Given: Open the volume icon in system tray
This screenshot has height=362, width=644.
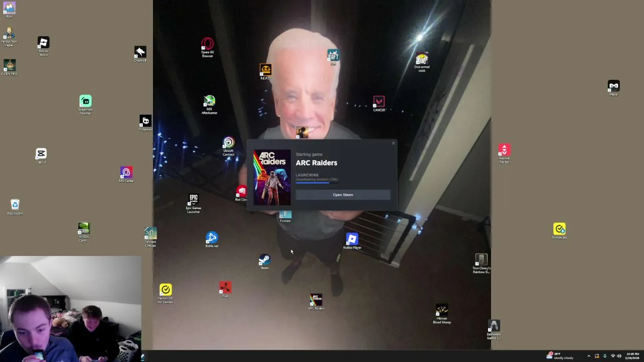Looking at the screenshot, I should click(x=619, y=356).
